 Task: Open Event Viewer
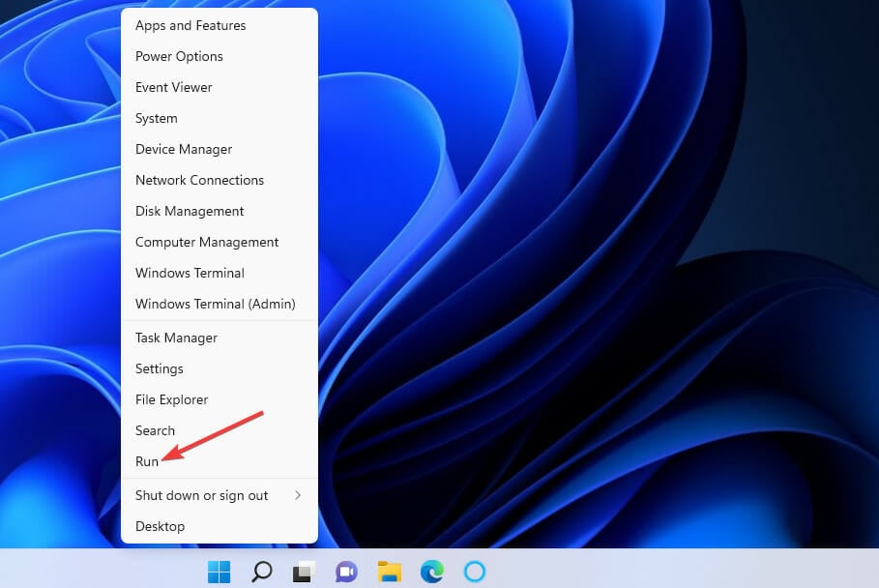pos(173,87)
